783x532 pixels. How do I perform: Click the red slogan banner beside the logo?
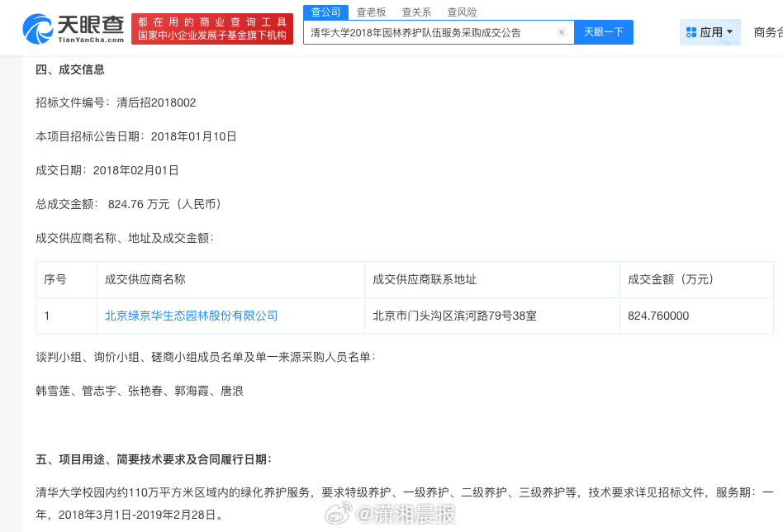(x=211, y=29)
